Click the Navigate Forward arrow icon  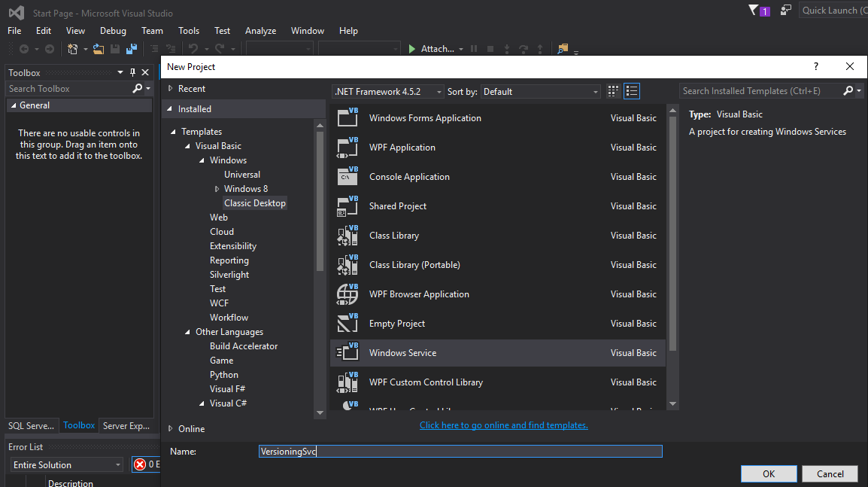point(50,49)
